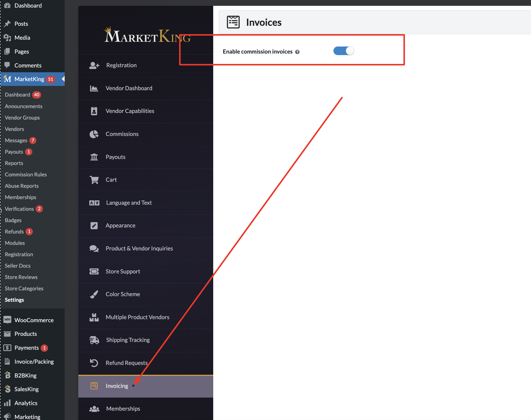Screen dimensions: 531x420
Task: Open MarketKing Vendor Groups submenu link
Action: (x=22, y=118)
